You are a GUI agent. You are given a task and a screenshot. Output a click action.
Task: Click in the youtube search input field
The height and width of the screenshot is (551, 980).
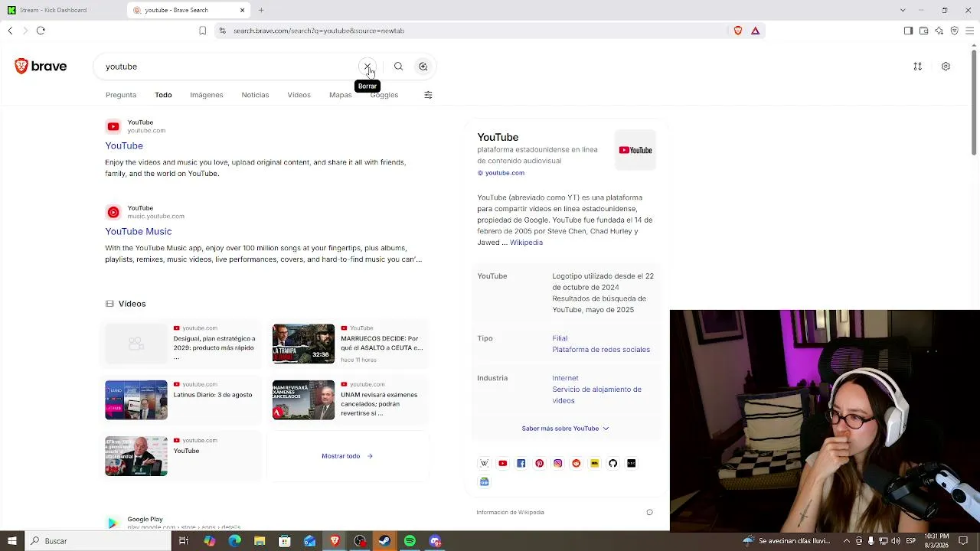[230, 67]
